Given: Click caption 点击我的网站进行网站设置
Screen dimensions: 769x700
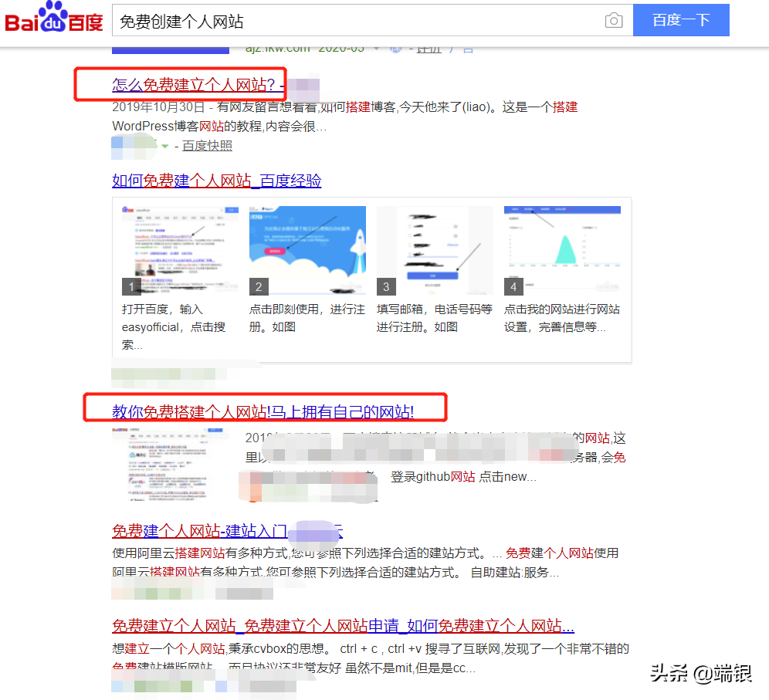Looking at the screenshot, I should (562, 318).
